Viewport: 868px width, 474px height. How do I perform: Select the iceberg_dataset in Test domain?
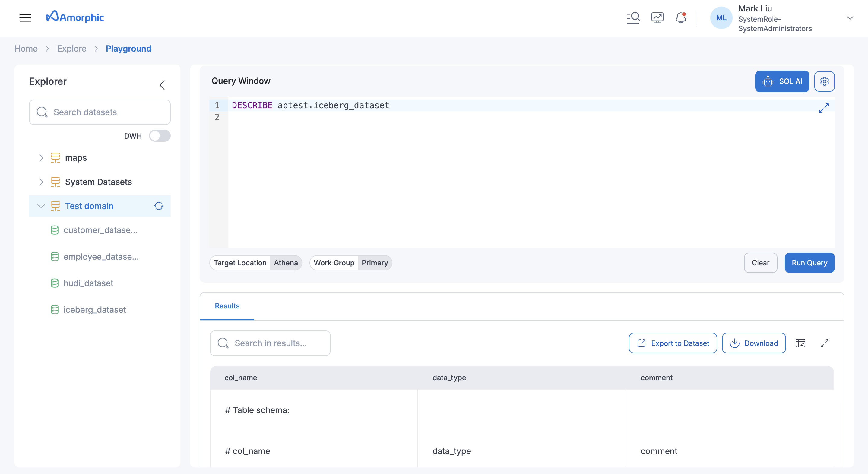(x=94, y=310)
